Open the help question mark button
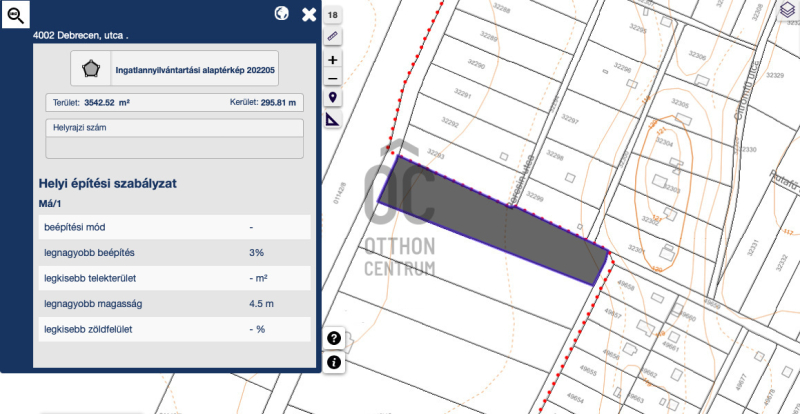Image resolution: width=800 pixels, height=414 pixels. tap(334, 338)
